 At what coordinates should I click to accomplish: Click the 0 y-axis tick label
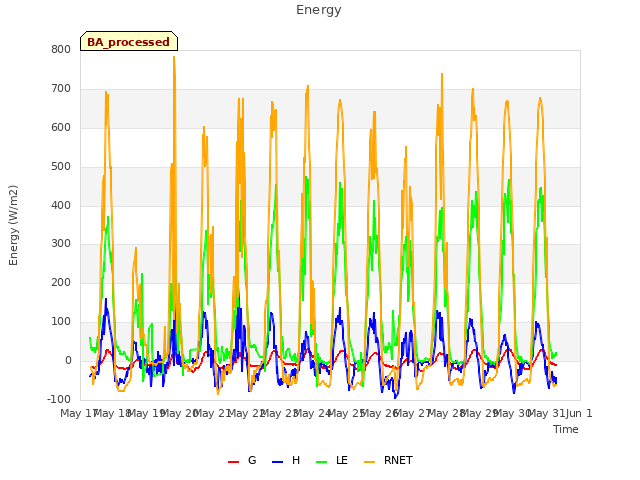pos(68,361)
